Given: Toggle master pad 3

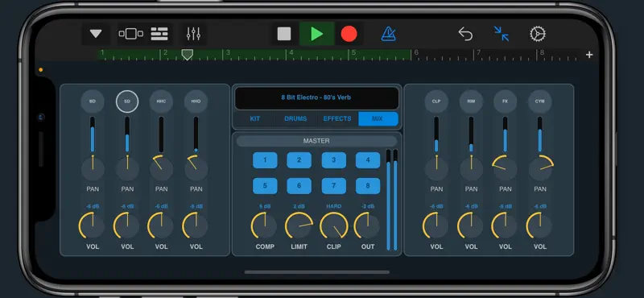Looking at the screenshot, I should (x=333, y=160).
